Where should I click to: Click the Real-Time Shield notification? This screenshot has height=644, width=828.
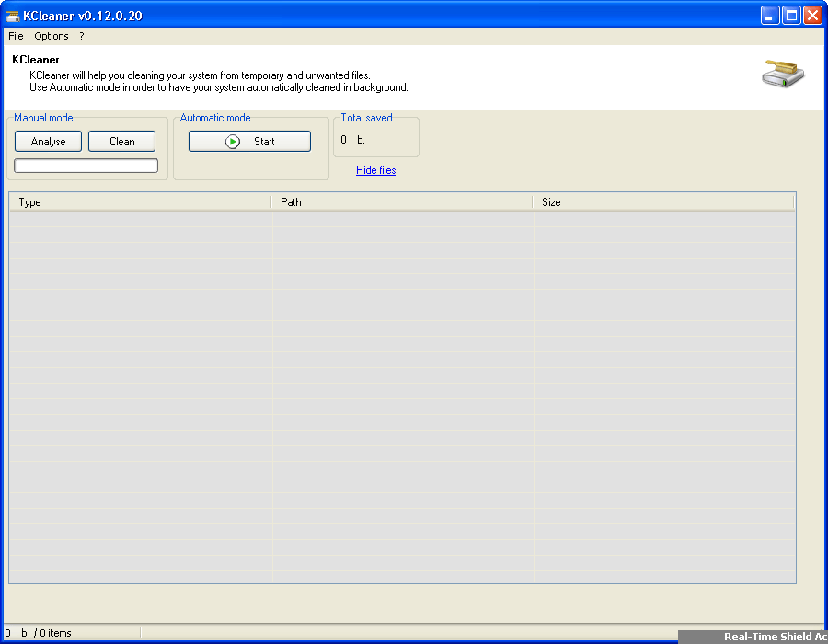pyautogui.click(x=753, y=637)
